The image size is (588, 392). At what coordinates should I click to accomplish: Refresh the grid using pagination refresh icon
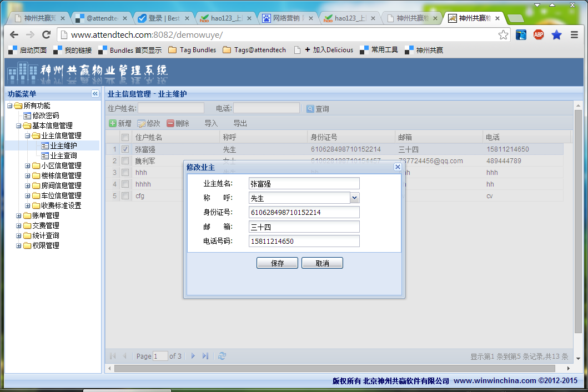(x=222, y=356)
